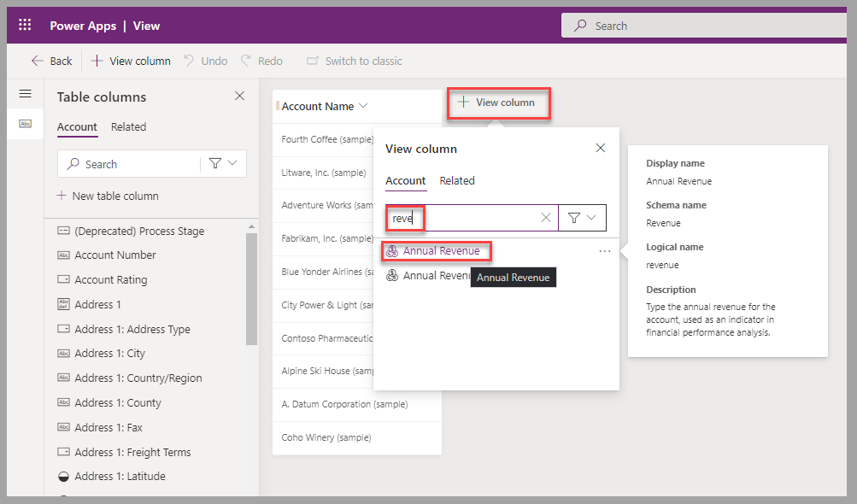Click the scroll up arrow in columns list

click(x=251, y=226)
